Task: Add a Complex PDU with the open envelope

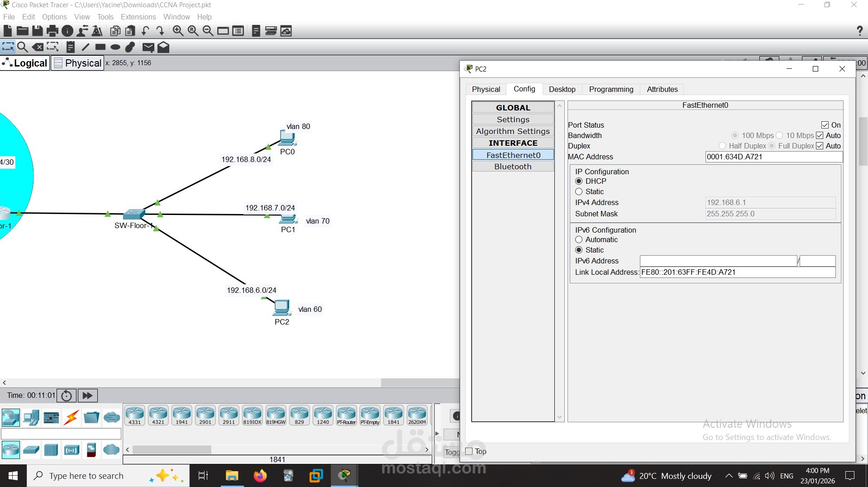Action: coord(163,47)
